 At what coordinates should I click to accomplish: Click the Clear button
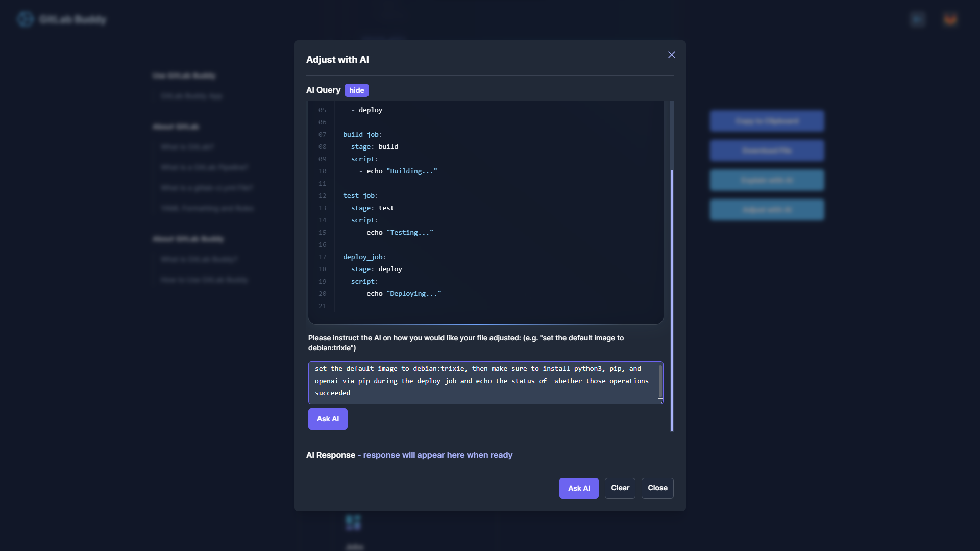coord(620,488)
